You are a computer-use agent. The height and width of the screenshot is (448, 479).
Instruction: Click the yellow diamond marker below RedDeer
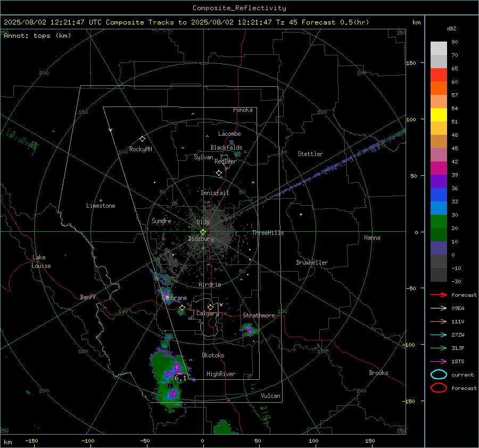219,173
